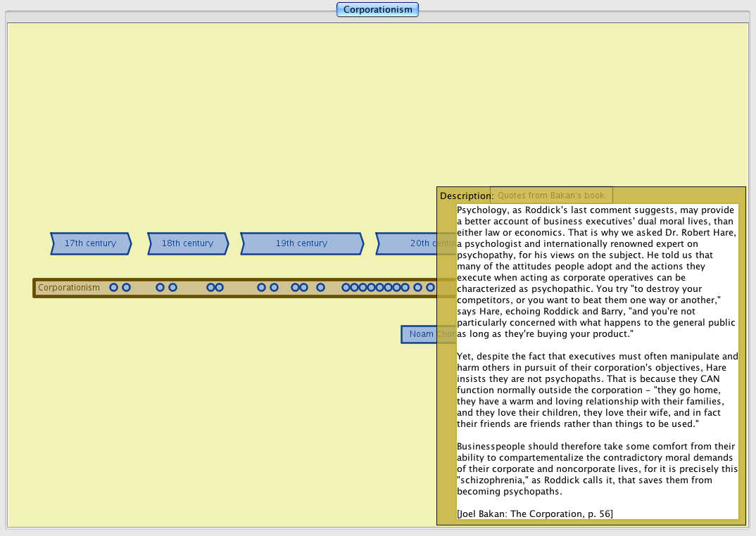
Task: Click the Corporationism label on timeline bar
Action: tap(69, 288)
